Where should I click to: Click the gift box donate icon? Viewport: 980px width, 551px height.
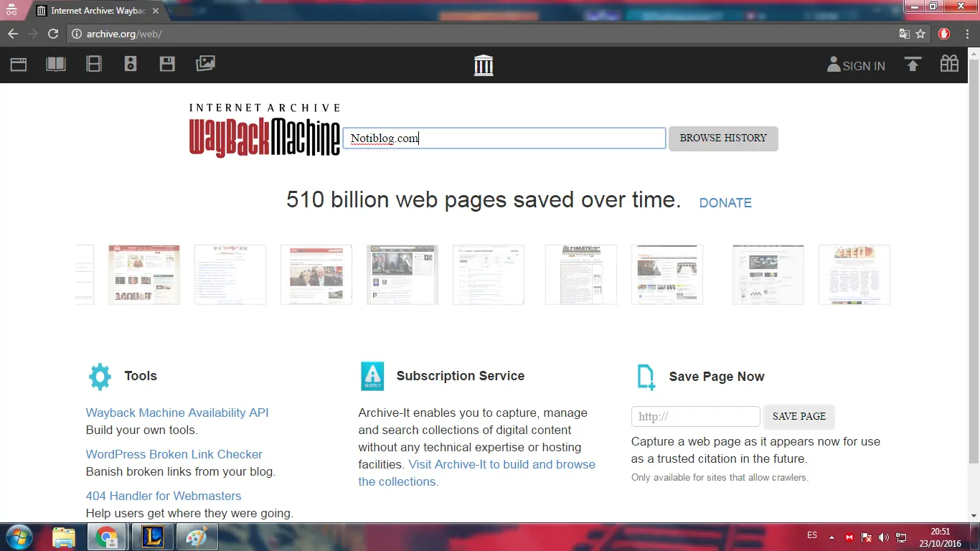click(x=949, y=64)
